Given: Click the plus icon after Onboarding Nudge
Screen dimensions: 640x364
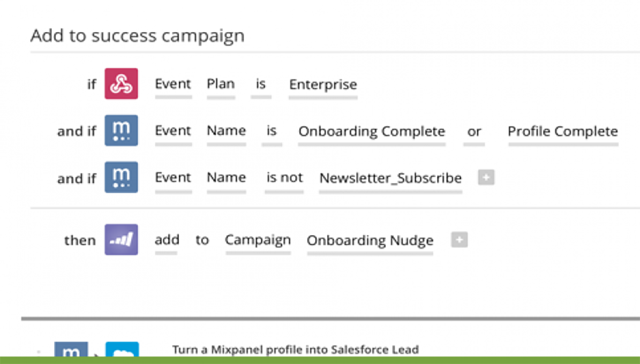Looking at the screenshot, I should pyautogui.click(x=459, y=240).
